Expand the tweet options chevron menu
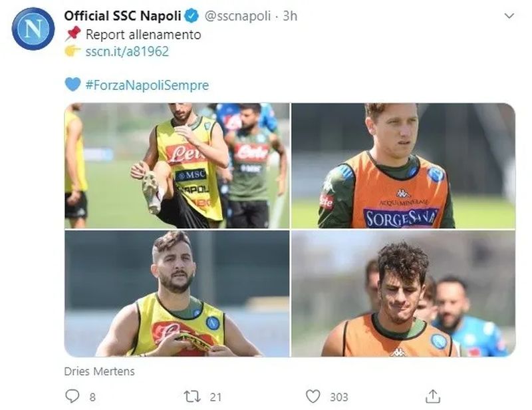This screenshot has height=410, width=532. click(x=509, y=15)
